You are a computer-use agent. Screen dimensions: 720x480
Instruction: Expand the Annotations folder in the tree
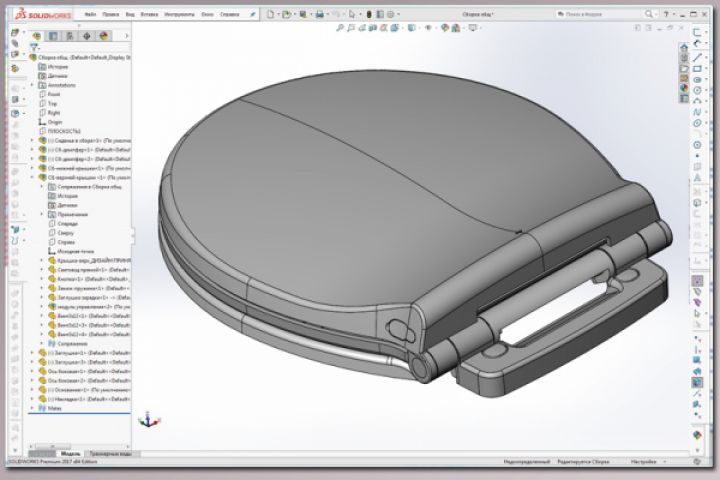click(32, 85)
